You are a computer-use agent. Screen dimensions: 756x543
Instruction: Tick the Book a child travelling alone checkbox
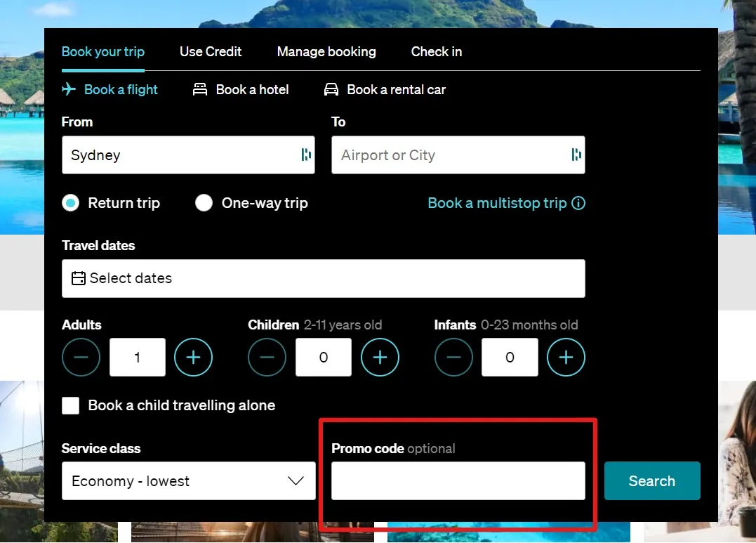[71, 405]
